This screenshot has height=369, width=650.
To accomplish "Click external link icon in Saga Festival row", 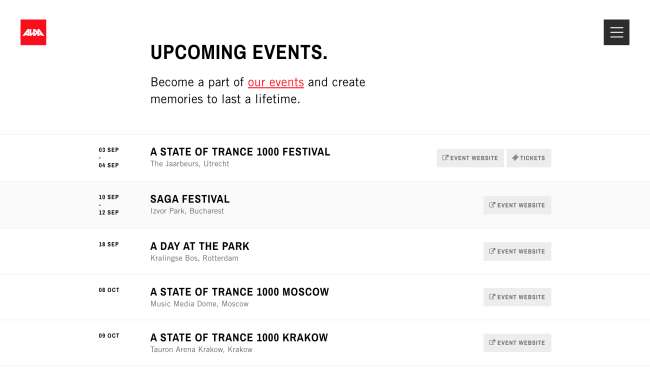I will point(492,205).
